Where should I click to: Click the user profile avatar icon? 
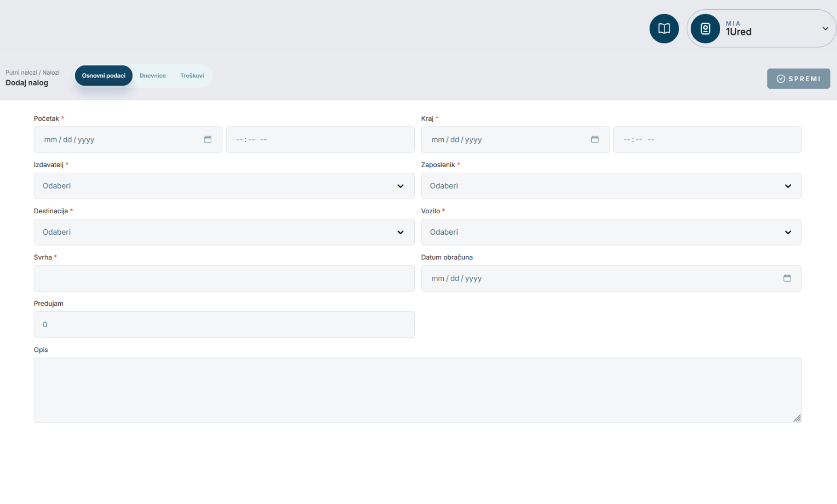click(705, 28)
